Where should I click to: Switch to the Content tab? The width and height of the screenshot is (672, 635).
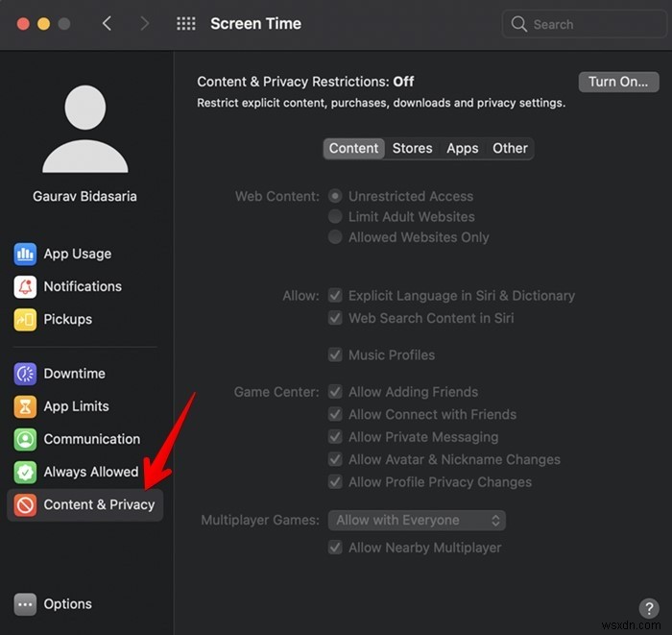point(353,148)
